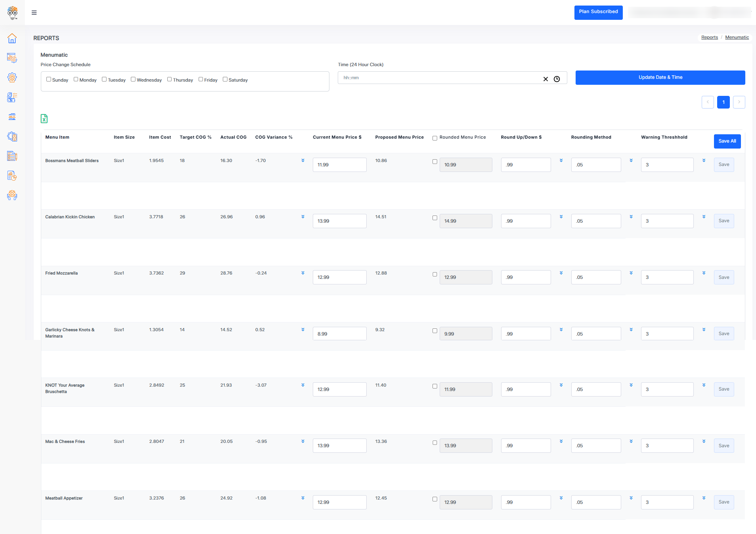Check rounded price box for Bossmans Meatball Sliders
The height and width of the screenshot is (534, 756).
434,162
